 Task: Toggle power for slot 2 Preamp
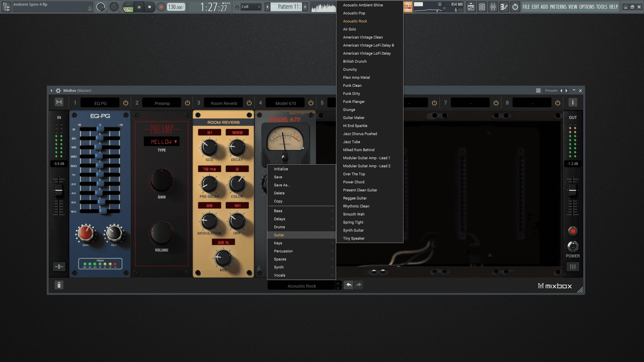pyautogui.click(x=187, y=103)
